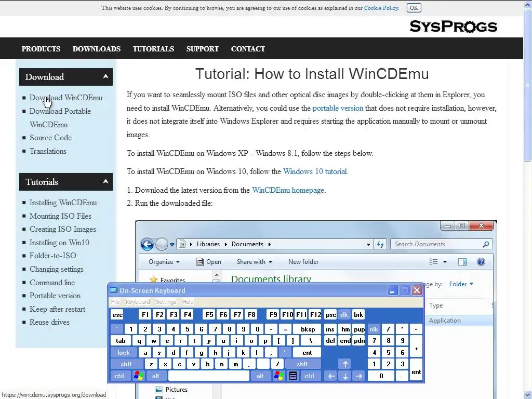Open the Arrange by Folder dropdown
Screen dimensions: 532x399
[461, 284]
